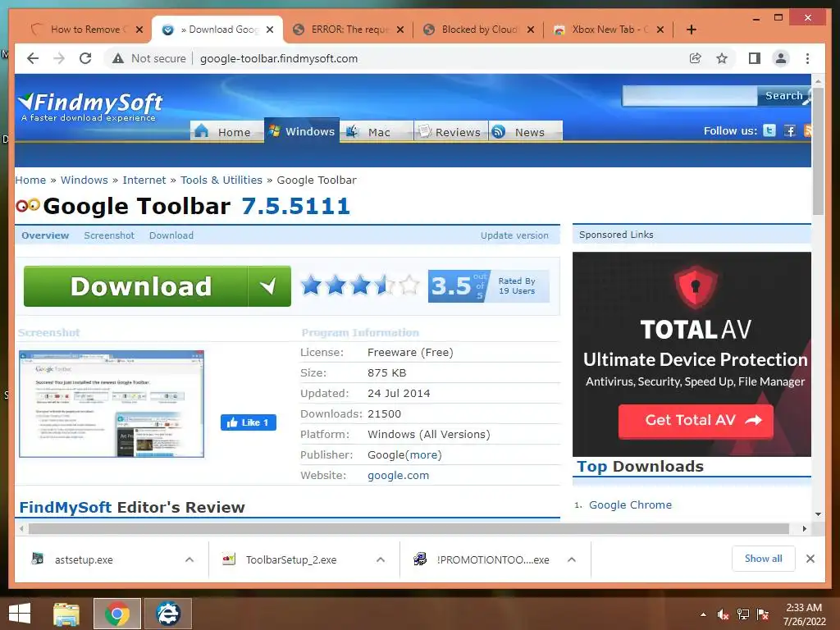Follow FindMySoft on Facebook icon
This screenshot has height=630, width=840.
coord(790,130)
